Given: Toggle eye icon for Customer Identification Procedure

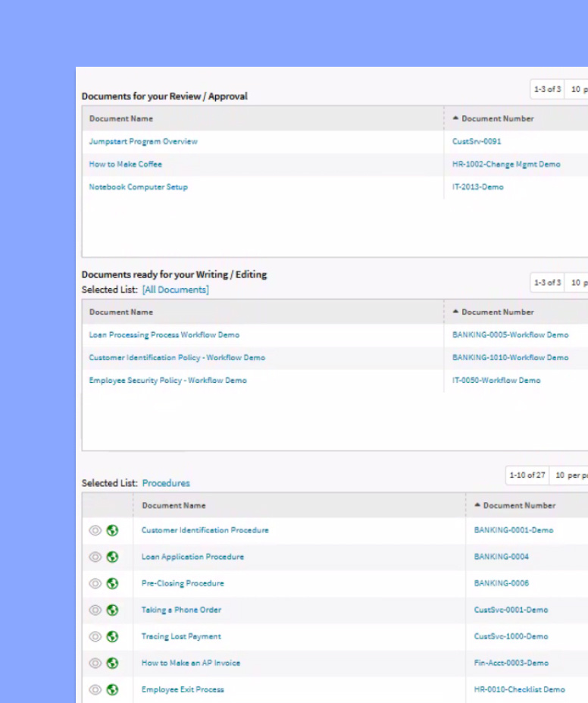Looking at the screenshot, I should pos(95,530).
